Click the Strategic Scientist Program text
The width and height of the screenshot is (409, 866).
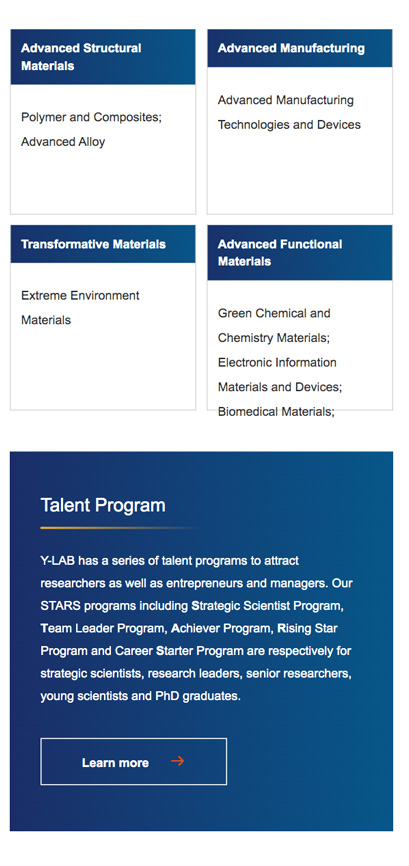point(268,606)
